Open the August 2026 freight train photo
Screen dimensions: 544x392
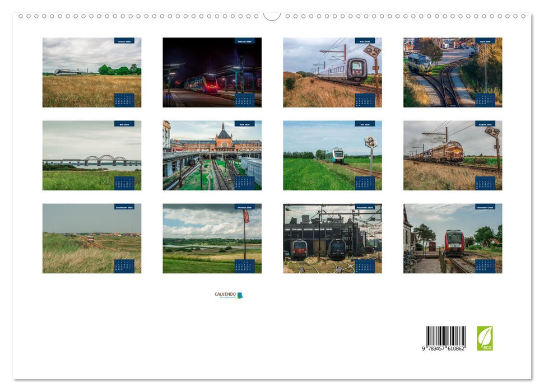[x=453, y=155]
